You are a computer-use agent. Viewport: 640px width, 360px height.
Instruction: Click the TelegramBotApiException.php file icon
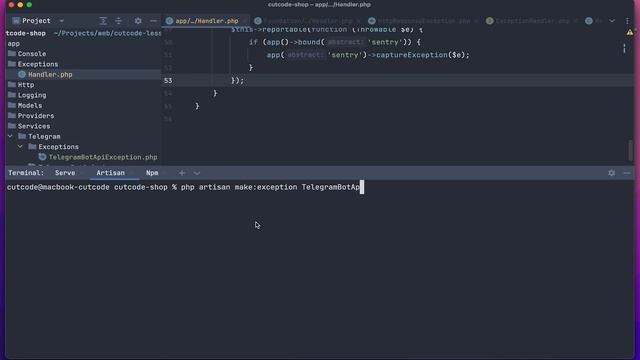click(x=42, y=157)
